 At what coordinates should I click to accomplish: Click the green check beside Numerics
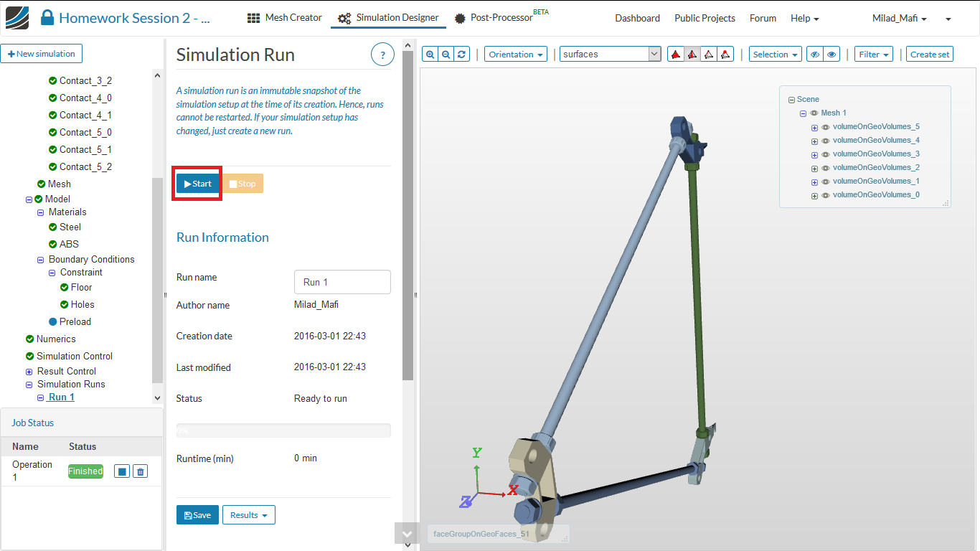[x=29, y=339]
